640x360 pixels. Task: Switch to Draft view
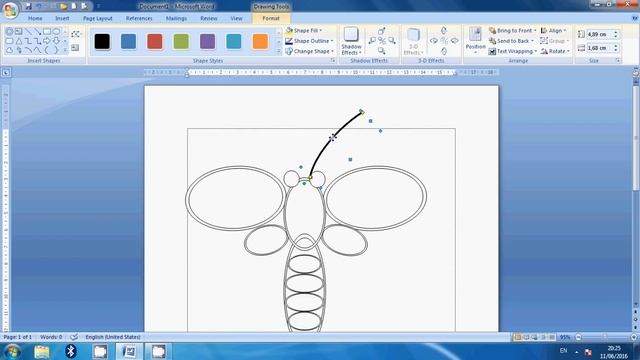[552, 337]
